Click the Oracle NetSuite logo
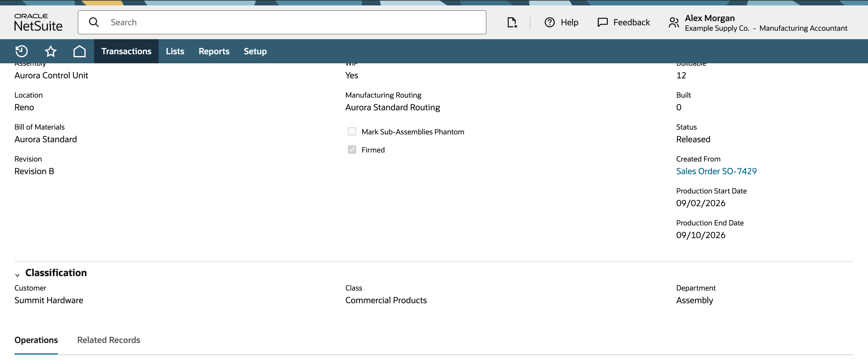 point(38,22)
